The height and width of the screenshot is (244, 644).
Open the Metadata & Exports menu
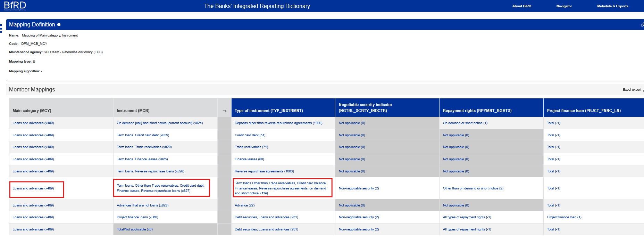[612, 6]
